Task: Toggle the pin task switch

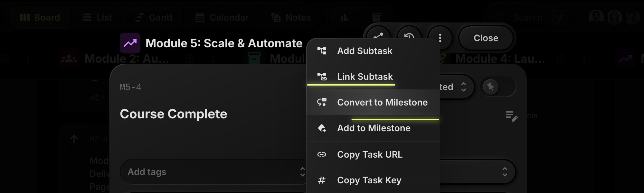Action: [x=498, y=87]
